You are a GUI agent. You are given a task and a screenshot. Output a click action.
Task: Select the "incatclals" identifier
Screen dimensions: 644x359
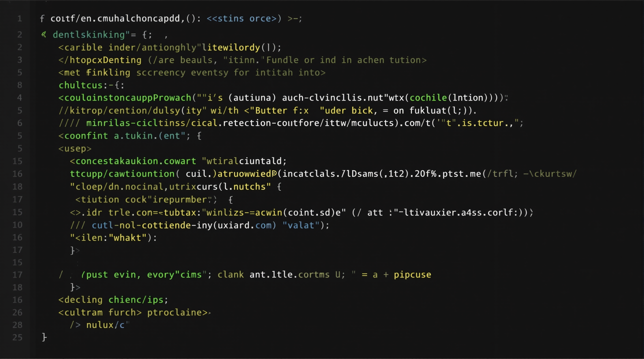(309, 174)
